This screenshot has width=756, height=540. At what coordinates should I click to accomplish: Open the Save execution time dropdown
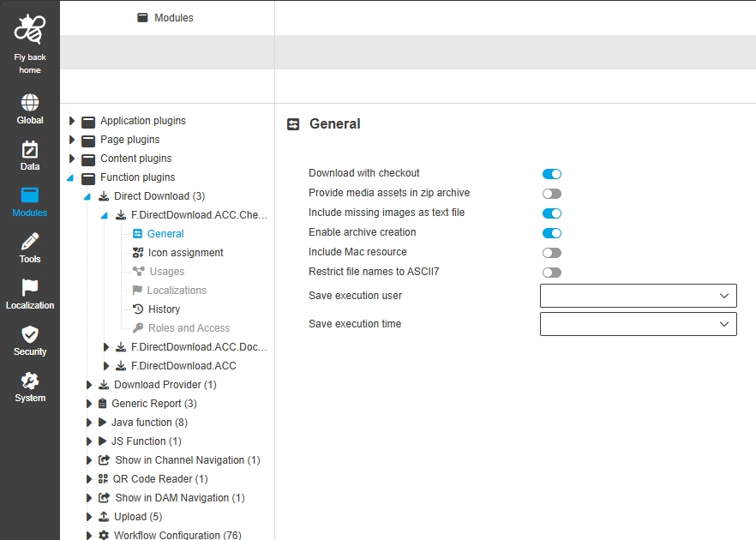[638, 324]
